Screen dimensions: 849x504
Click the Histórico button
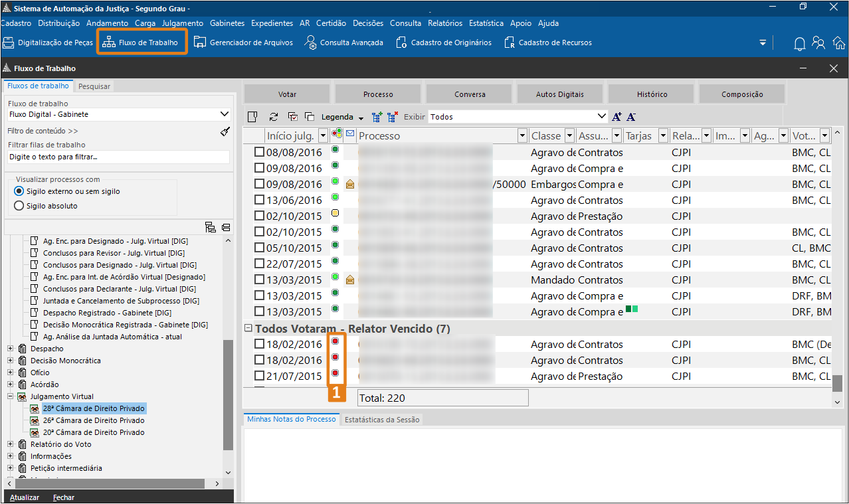click(652, 94)
